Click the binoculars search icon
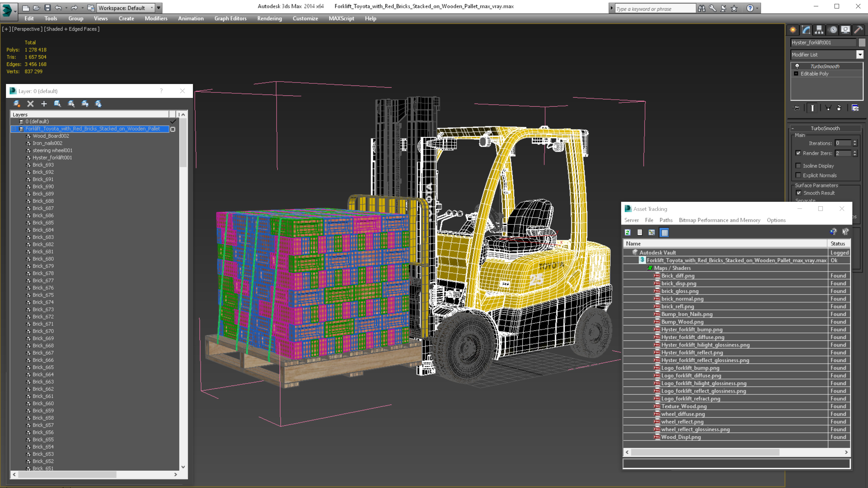868x488 pixels. pos(702,8)
